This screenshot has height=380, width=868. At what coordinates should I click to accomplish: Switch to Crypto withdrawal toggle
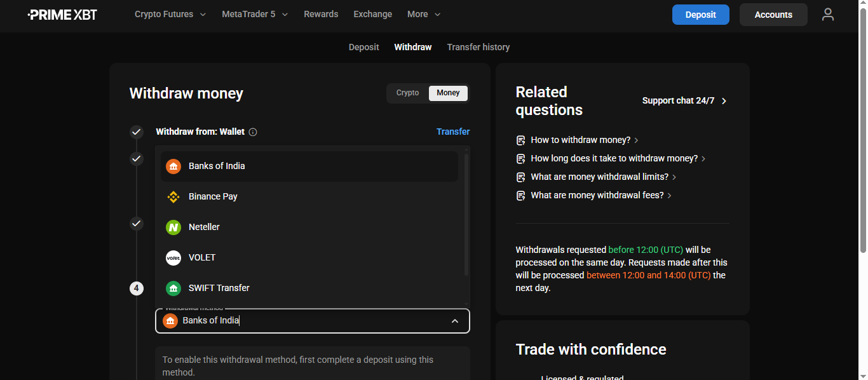pos(407,93)
